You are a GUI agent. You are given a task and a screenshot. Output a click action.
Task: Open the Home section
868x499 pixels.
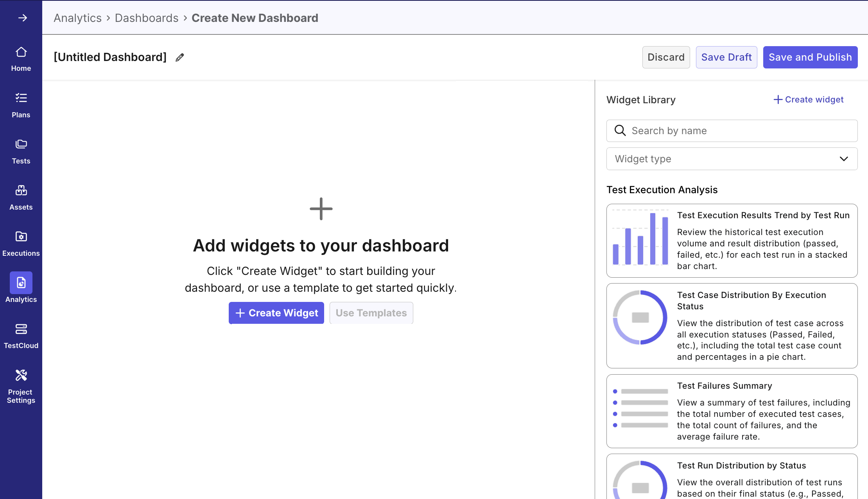click(21, 58)
